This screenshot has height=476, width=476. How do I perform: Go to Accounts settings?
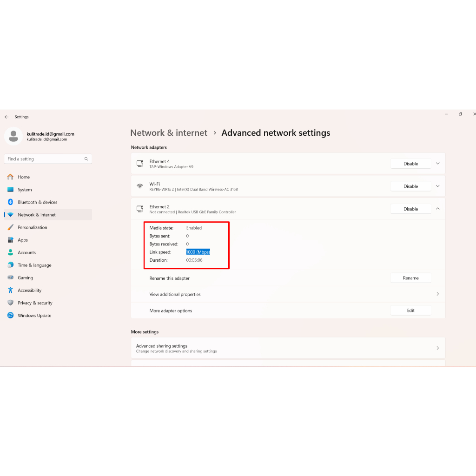click(48, 252)
